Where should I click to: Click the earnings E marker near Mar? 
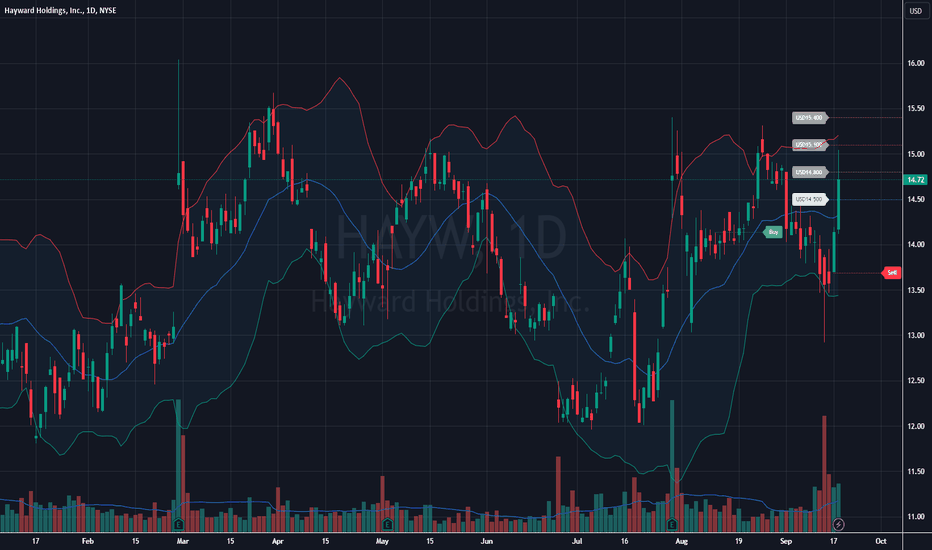click(178, 524)
